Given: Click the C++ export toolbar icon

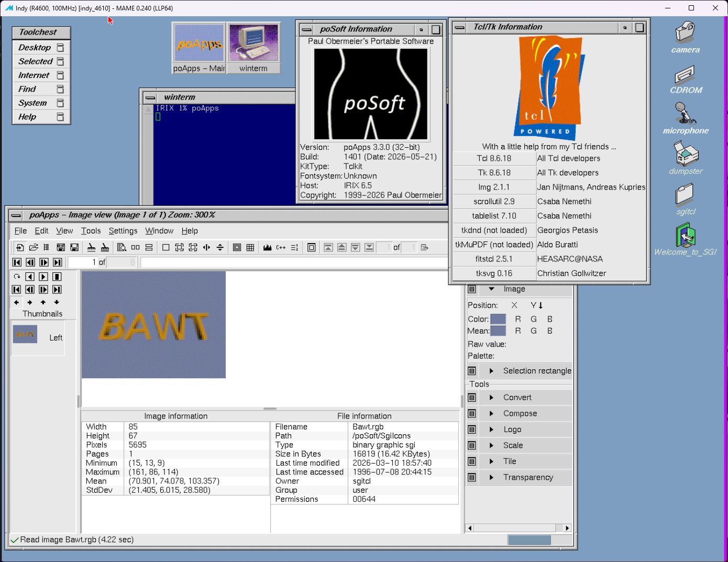Looking at the screenshot, I should point(281,247).
